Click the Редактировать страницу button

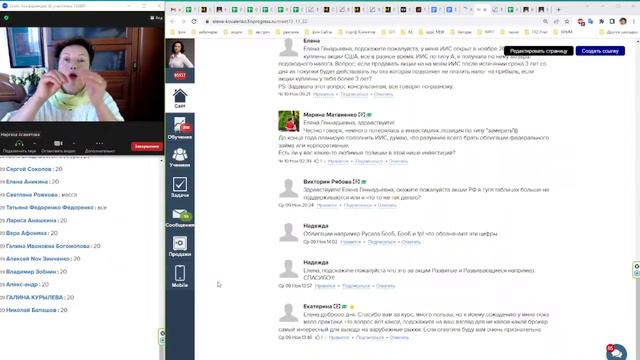[x=538, y=51]
